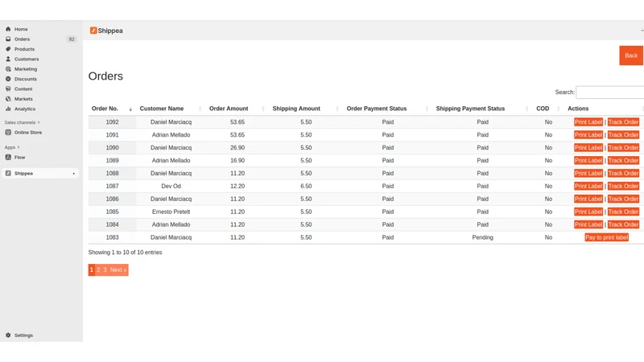The image size is (644, 362).
Task: Click the Shippea app icon in sidebar
Action: click(x=8, y=173)
